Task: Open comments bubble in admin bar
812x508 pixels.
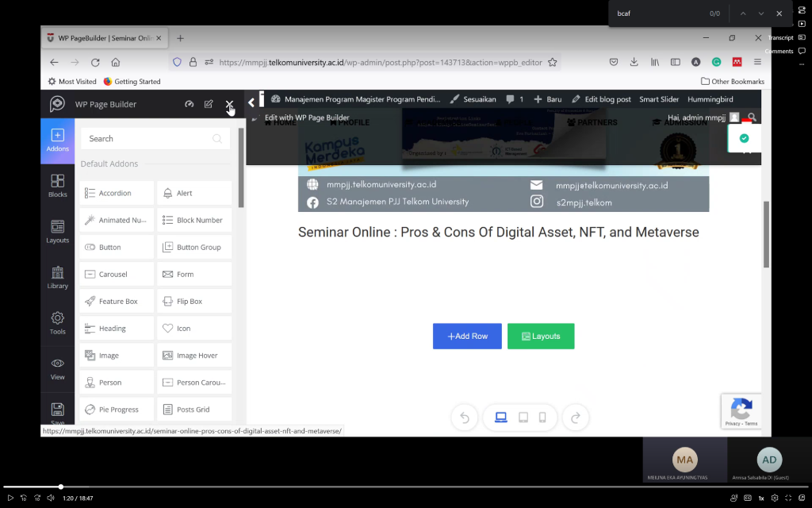Action: [514, 99]
